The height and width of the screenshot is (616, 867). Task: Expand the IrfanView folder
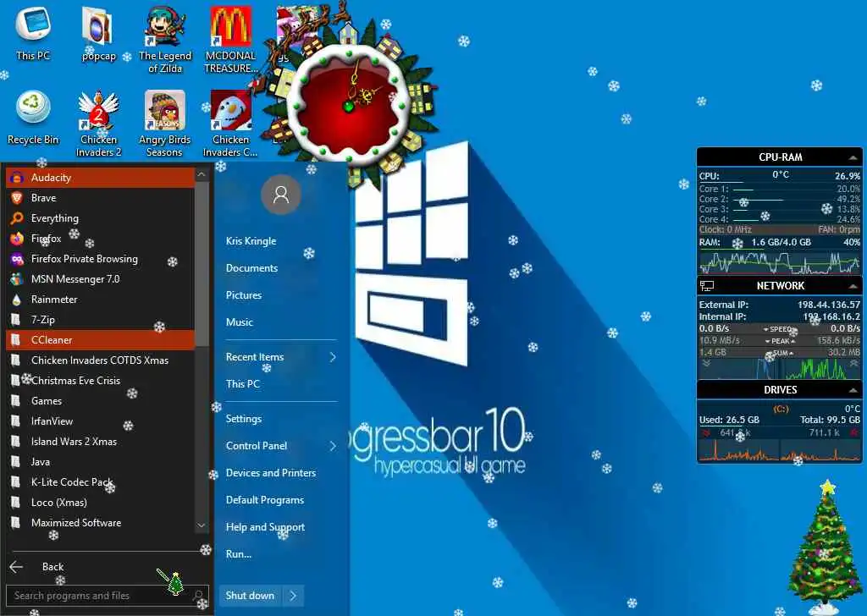(x=100, y=421)
